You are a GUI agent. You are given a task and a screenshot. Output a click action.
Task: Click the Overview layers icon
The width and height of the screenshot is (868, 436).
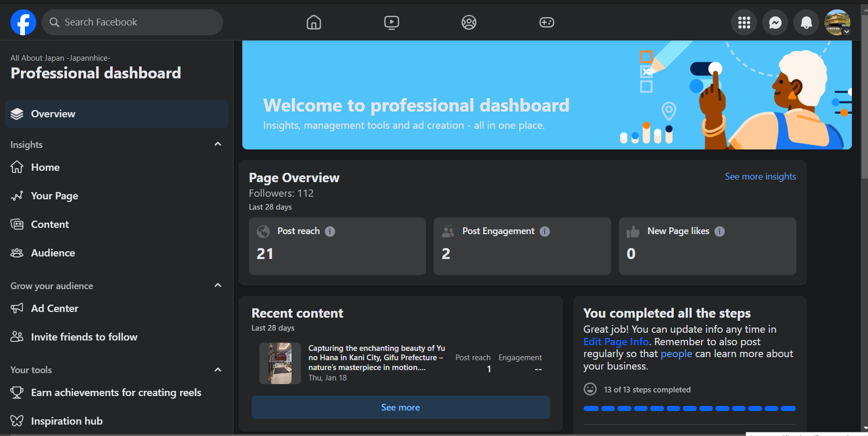click(17, 114)
